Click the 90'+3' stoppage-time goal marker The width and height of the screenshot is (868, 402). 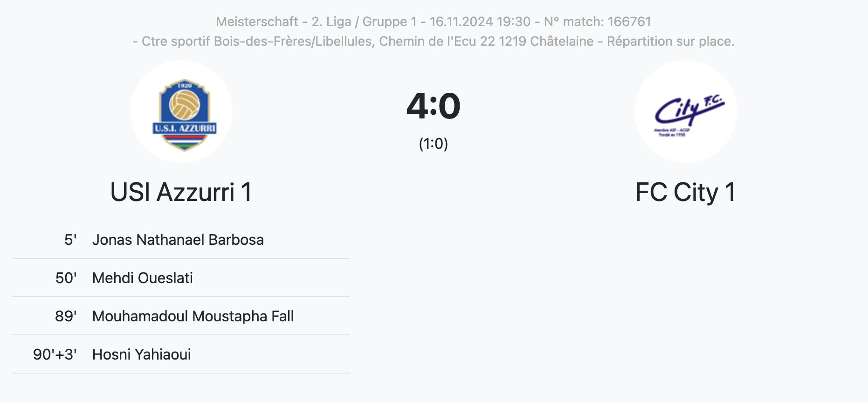point(55,354)
